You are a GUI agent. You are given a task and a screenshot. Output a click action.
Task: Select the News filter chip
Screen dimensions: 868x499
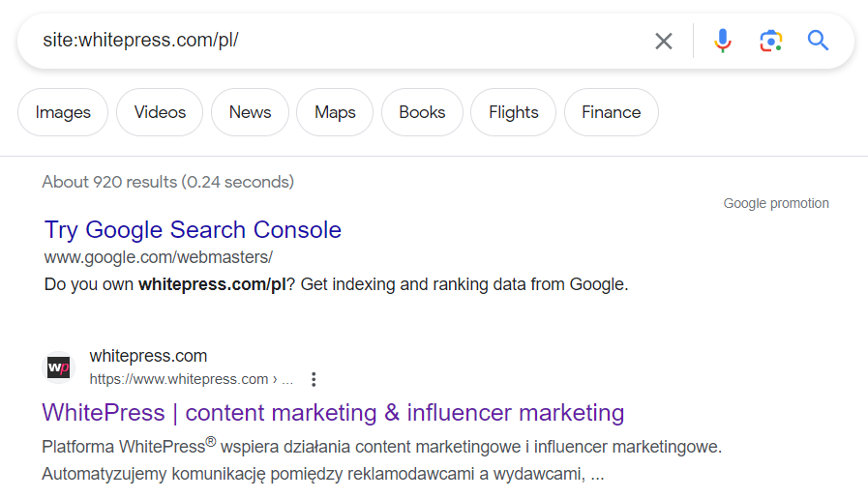tap(251, 112)
